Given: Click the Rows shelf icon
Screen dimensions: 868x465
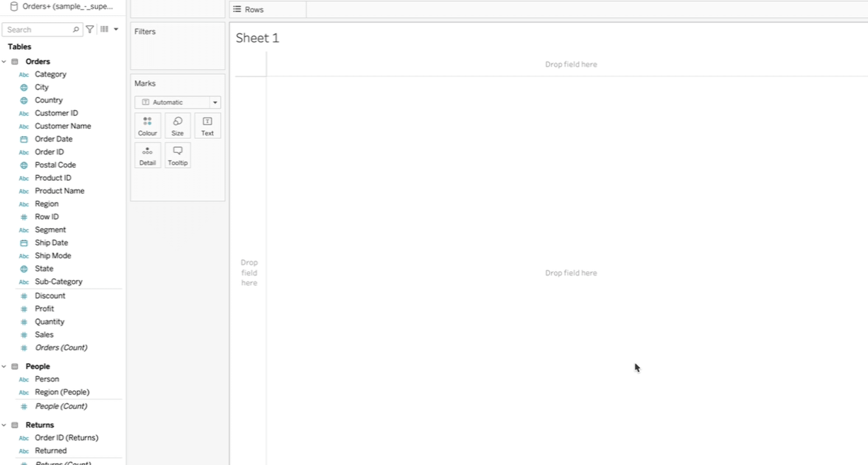Looking at the screenshot, I should tap(237, 9).
